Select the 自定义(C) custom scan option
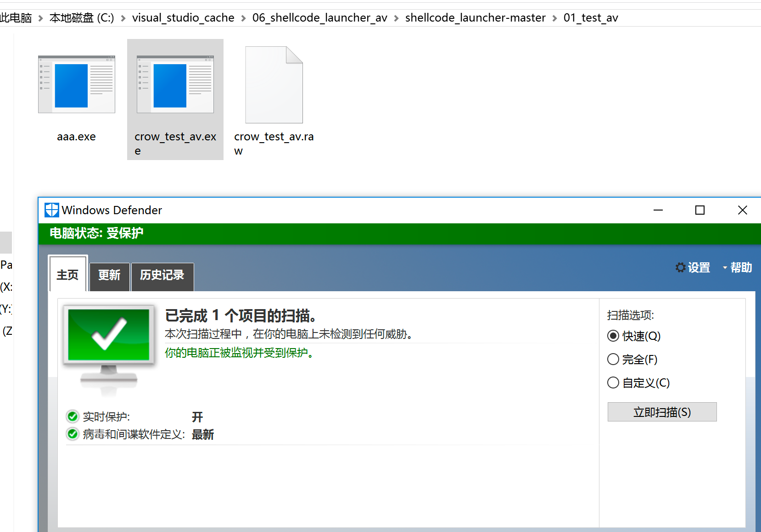The image size is (761, 532). (x=613, y=382)
